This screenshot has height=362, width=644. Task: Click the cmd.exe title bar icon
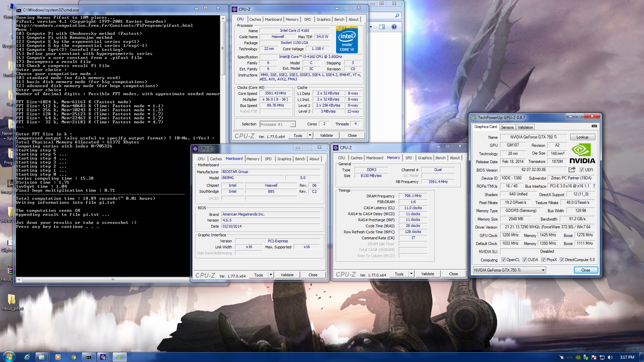click(x=19, y=10)
